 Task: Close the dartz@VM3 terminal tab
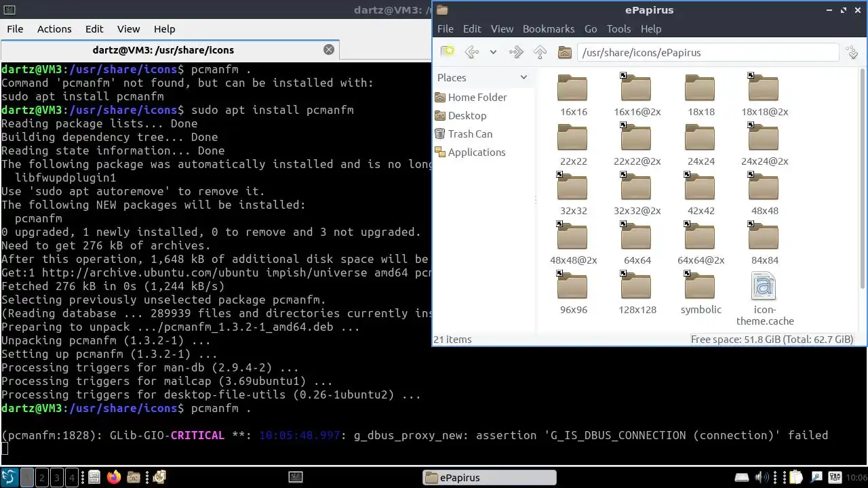329,49
